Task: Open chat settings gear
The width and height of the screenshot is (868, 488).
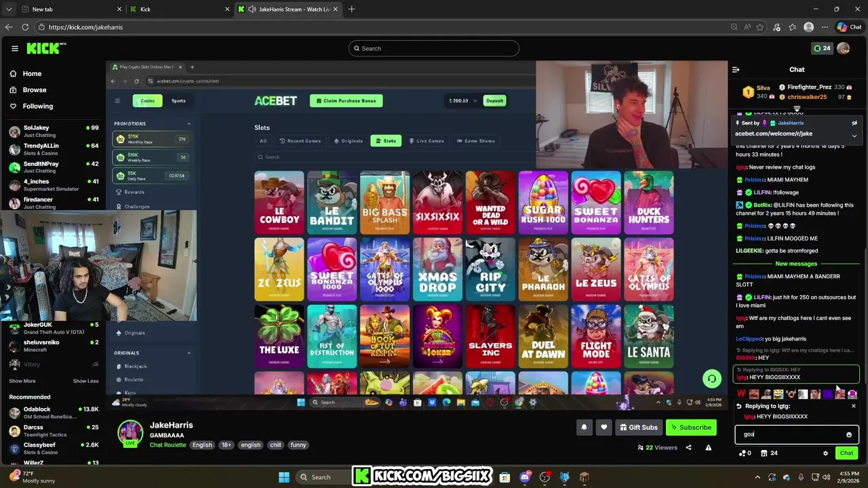Action: click(825, 453)
